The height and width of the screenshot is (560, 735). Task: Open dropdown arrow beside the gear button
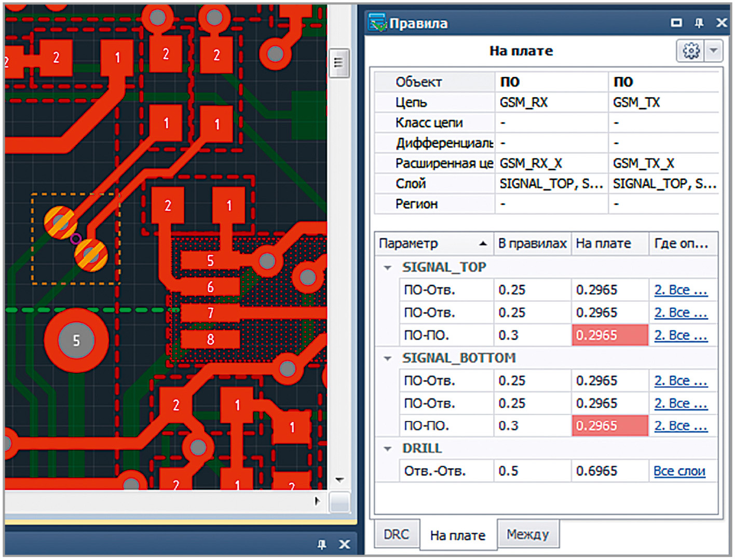coord(714,51)
